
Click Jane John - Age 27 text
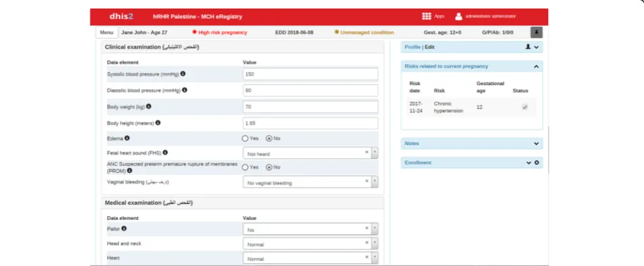coord(144,32)
